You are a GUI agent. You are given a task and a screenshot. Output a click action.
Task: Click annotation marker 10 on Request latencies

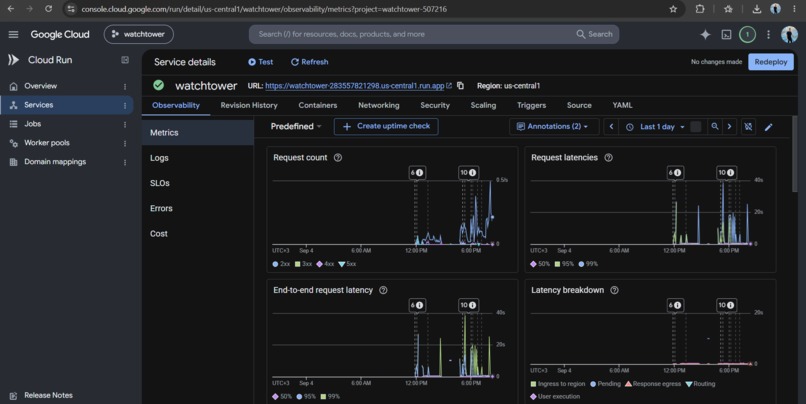726,173
